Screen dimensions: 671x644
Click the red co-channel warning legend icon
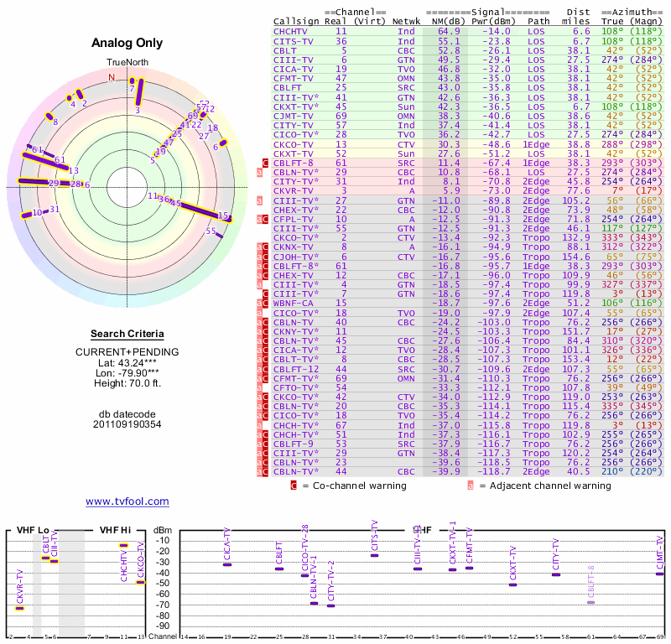(294, 485)
